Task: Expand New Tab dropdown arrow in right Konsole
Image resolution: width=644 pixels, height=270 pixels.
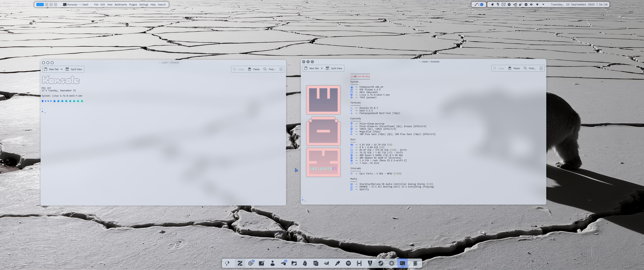Action: (322, 68)
